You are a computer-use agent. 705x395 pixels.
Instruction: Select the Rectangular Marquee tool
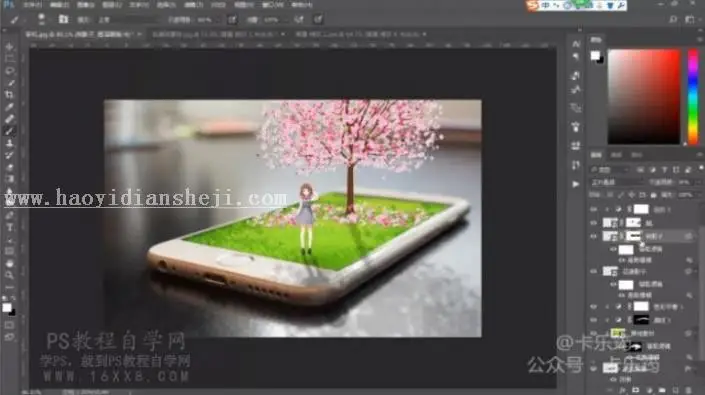tap(9, 58)
